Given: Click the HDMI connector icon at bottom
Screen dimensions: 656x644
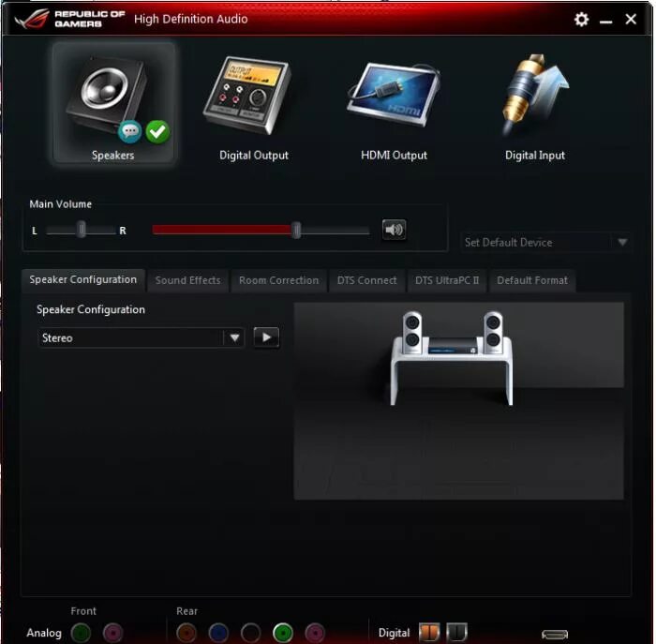Looking at the screenshot, I should [x=555, y=635].
